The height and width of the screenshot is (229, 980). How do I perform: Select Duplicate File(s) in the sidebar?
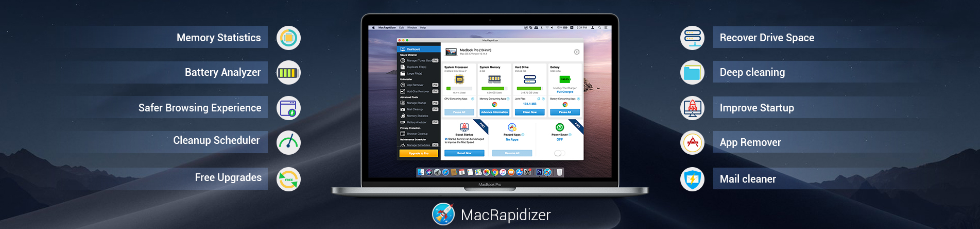pos(419,67)
